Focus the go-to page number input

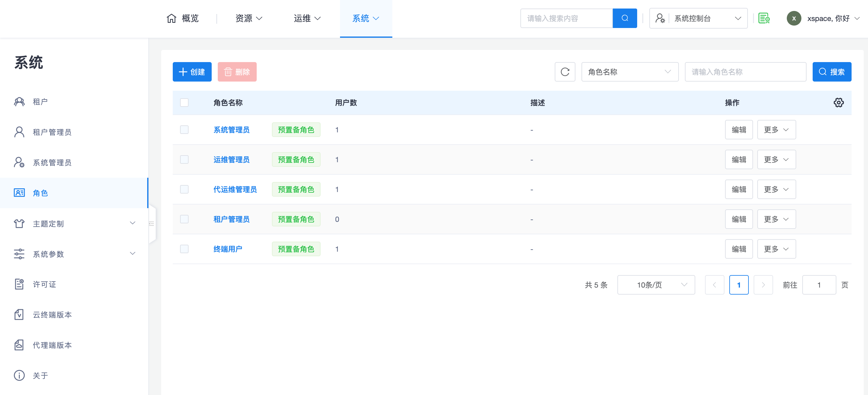[x=819, y=285]
